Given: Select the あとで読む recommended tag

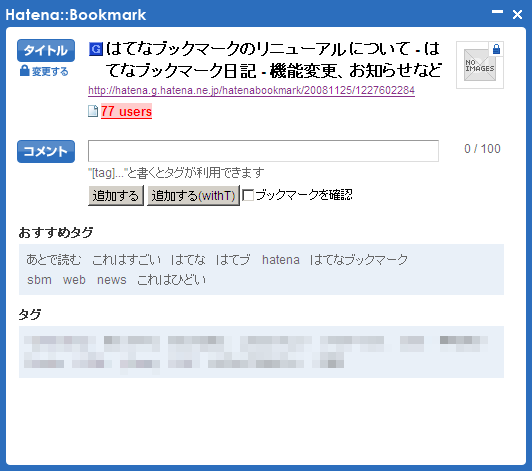Looking at the screenshot, I should pyautogui.click(x=54, y=260).
